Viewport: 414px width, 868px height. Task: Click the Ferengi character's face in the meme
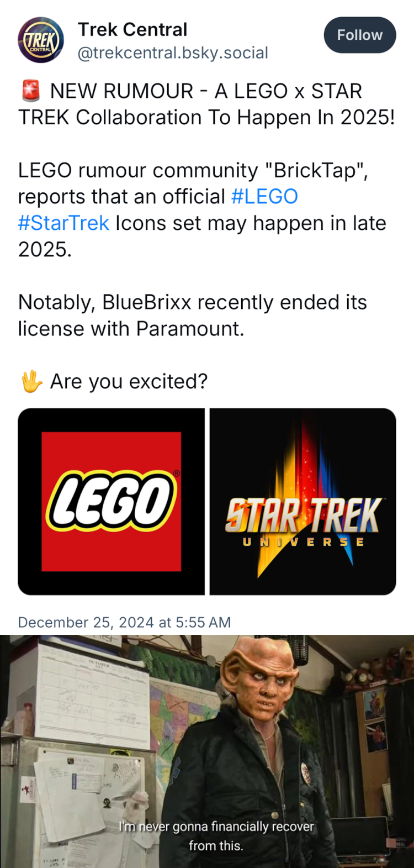point(258,682)
